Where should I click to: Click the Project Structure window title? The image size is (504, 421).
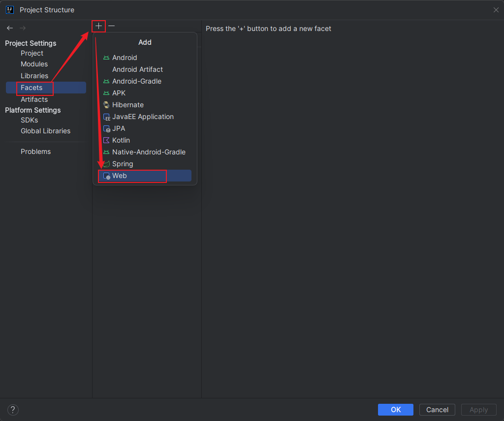point(47,10)
